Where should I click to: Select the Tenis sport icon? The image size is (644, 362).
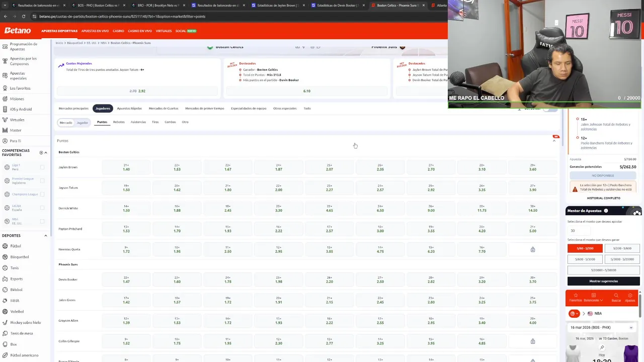5,268
